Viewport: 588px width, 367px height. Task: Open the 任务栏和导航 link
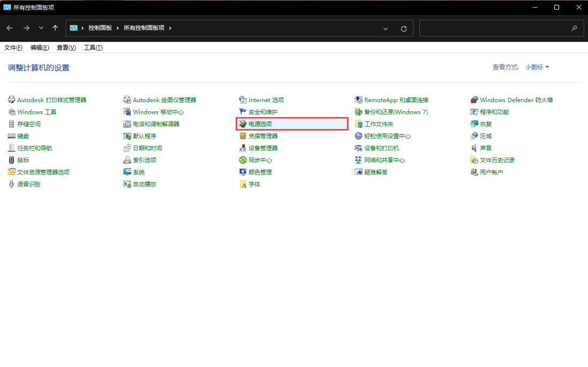tap(34, 148)
